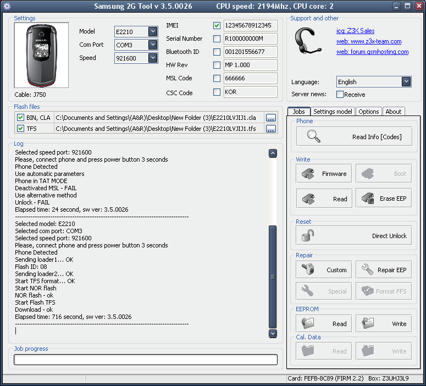Click the EEPROM Write icon
The image size is (426, 386).
(368, 323)
